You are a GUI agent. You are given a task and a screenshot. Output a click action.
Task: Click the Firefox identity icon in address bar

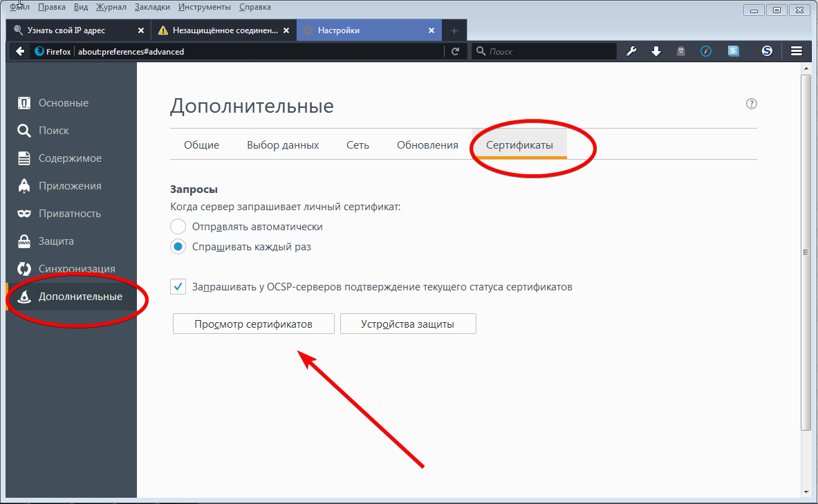pyautogui.click(x=39, y=51)
